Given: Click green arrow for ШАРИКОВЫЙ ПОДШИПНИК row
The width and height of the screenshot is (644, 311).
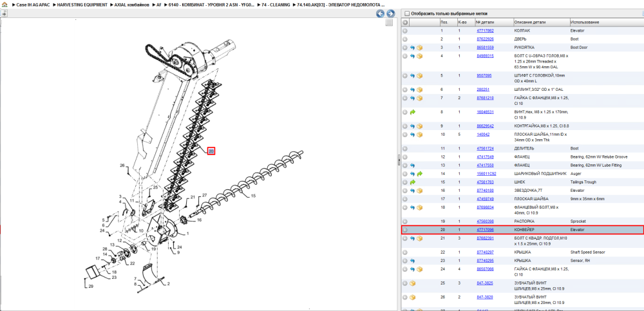Looking at the screenshot, I should coord(419,174).
